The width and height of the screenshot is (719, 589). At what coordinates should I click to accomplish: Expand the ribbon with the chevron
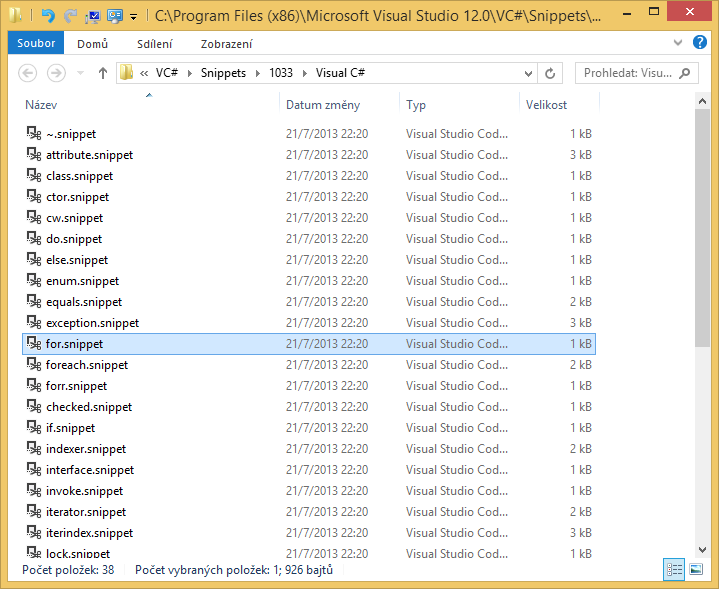coord(678,43)
